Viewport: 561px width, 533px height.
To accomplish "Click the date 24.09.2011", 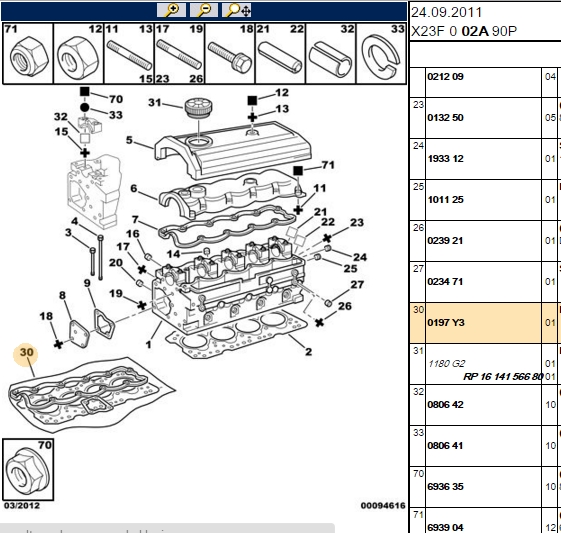I will coord(447,13).
